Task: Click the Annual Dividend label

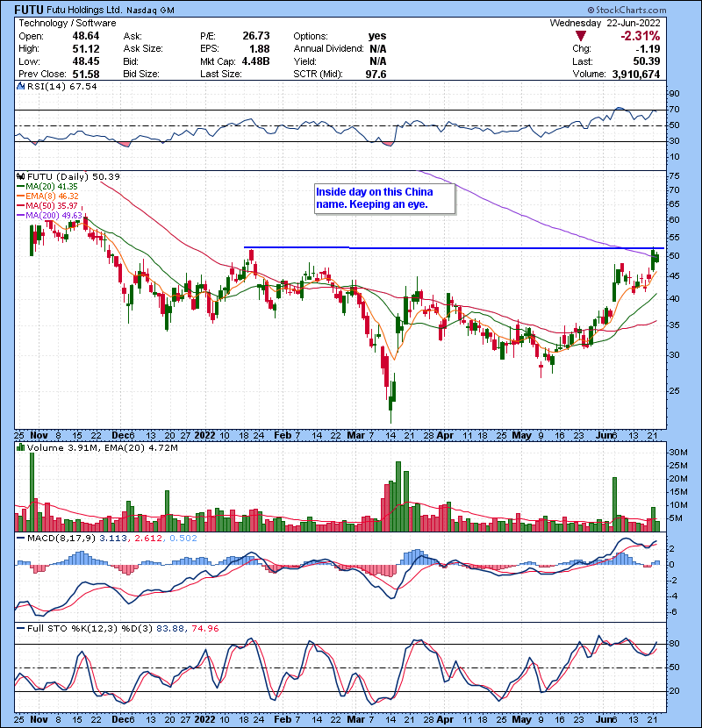Action: tap(328, 49)
